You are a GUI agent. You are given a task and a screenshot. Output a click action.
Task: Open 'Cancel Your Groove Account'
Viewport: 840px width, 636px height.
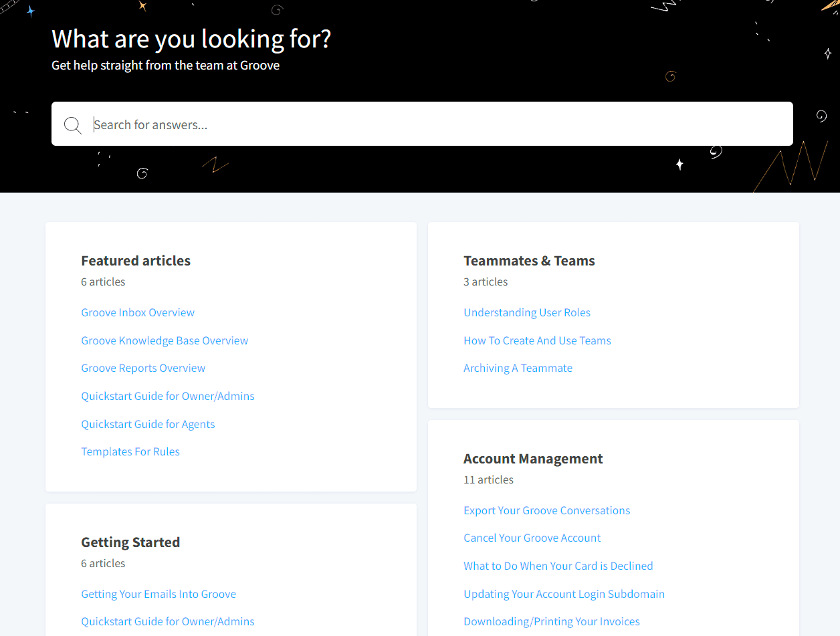[x=532, y=538]
